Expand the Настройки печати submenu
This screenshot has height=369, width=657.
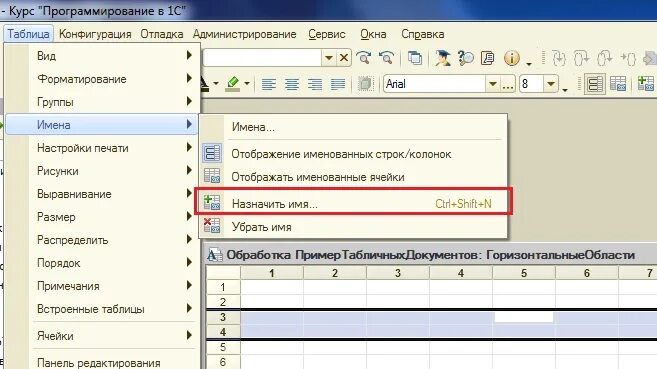101,148
